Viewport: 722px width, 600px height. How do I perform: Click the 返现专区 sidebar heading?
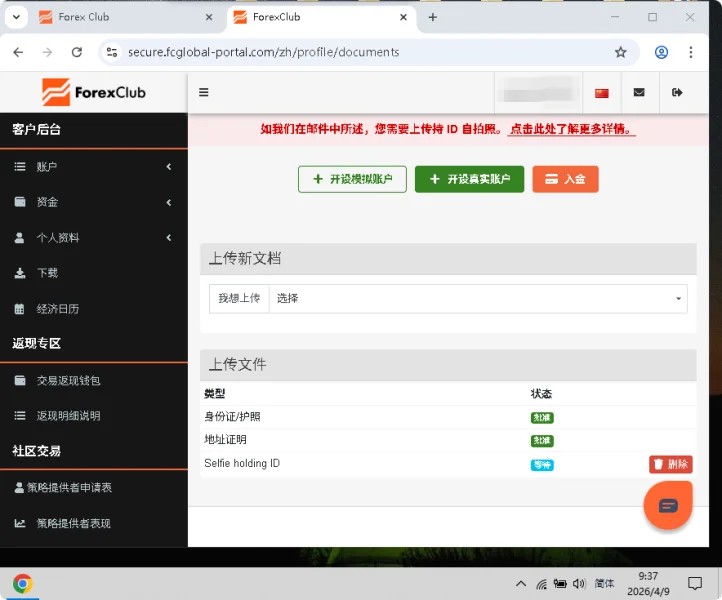coord(36,344)
